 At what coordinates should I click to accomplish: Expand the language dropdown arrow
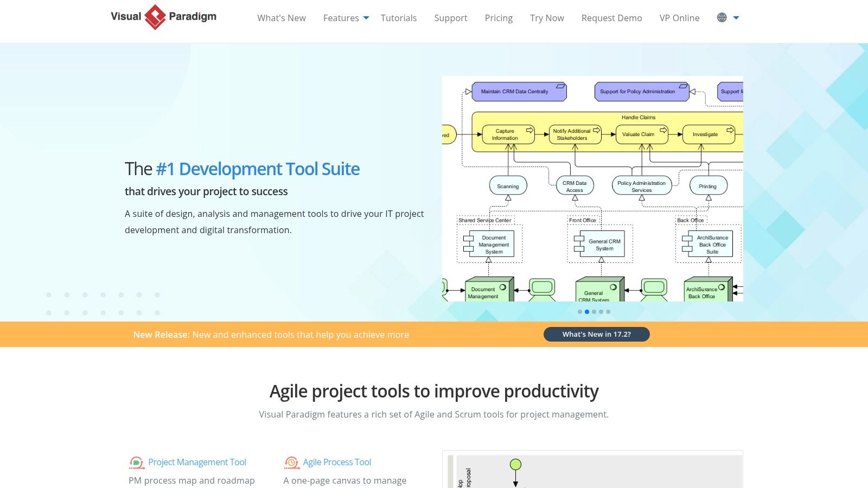point(736,18)
